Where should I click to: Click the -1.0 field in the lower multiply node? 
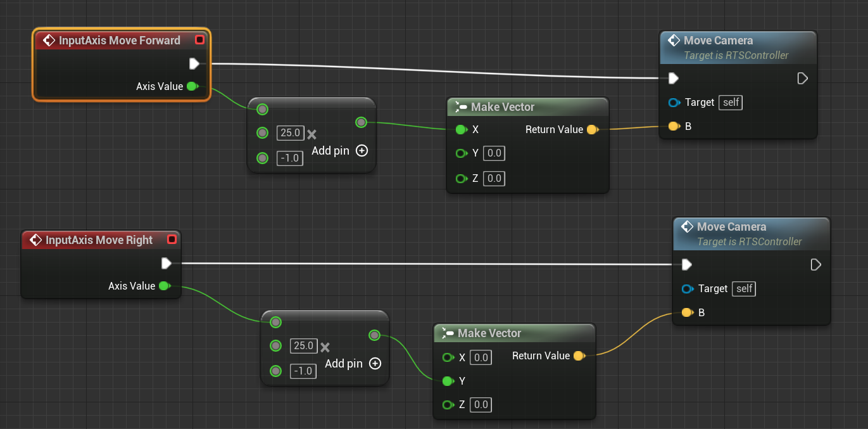click(303, 371)
